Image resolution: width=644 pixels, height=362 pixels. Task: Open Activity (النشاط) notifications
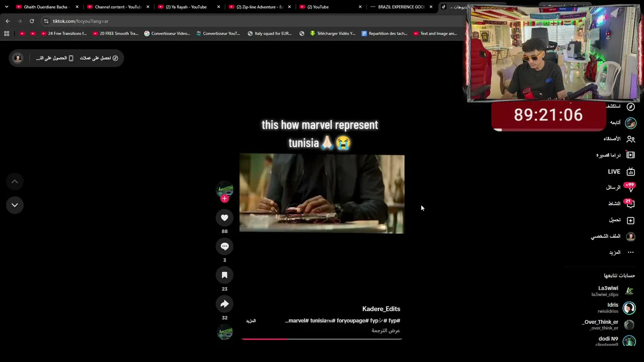click(621, 204)
